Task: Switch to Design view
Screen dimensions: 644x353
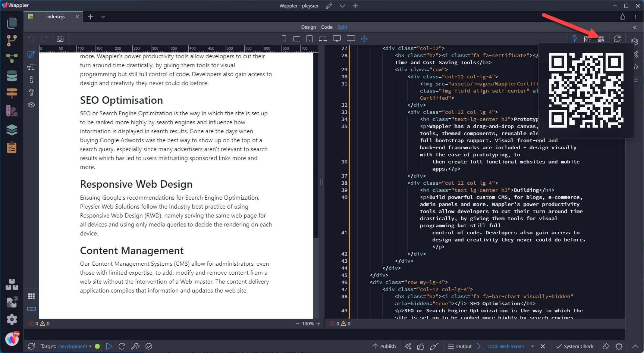Action: click(308, 27)
